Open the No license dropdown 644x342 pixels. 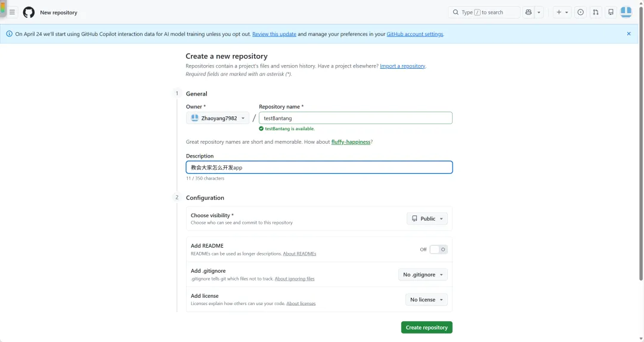point(426,300)
